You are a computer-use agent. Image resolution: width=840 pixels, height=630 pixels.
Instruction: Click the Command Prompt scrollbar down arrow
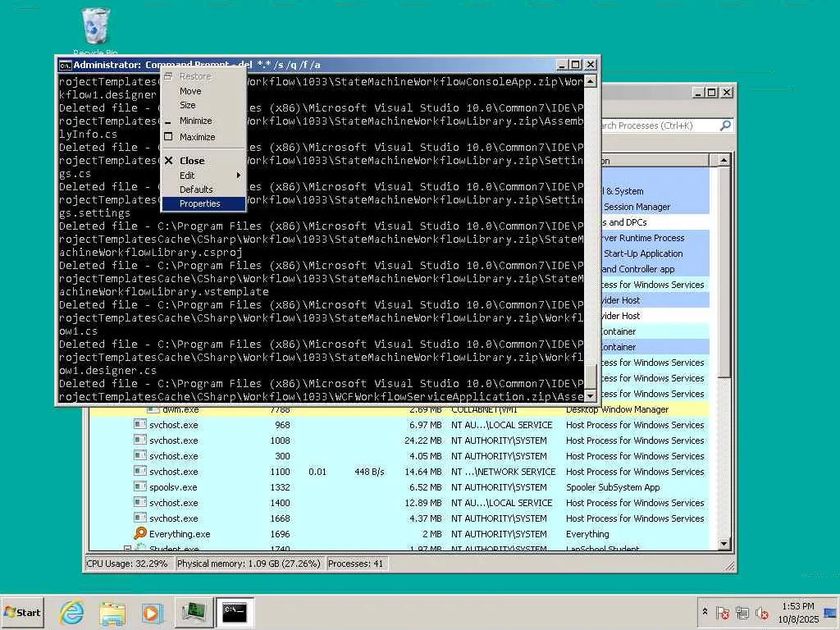tap(591, 396)
